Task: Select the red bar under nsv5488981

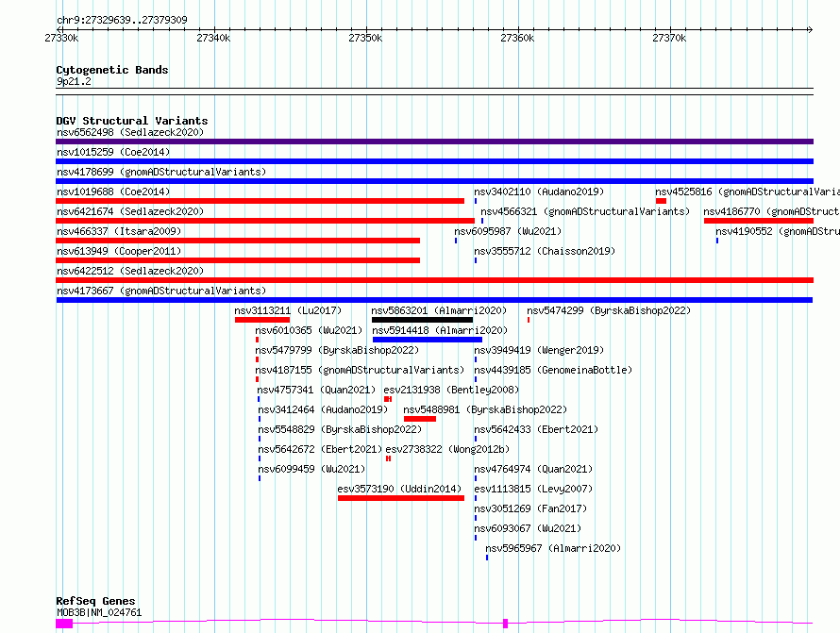Action: 420,419
